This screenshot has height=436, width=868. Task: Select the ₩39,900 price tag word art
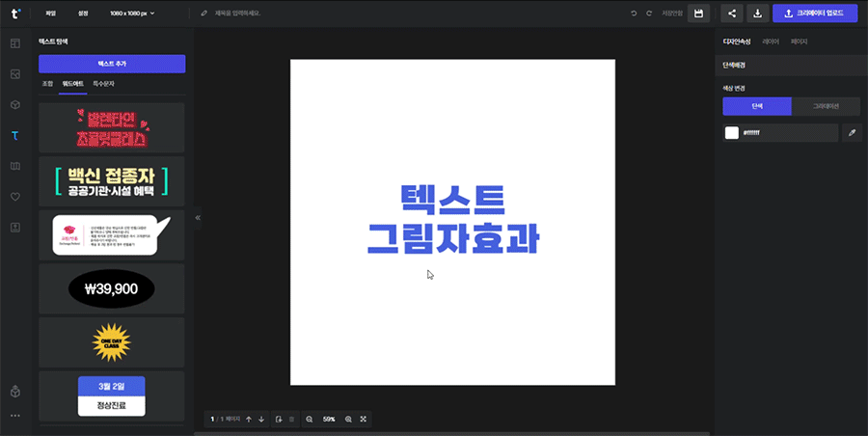click(x=112, y=288)
